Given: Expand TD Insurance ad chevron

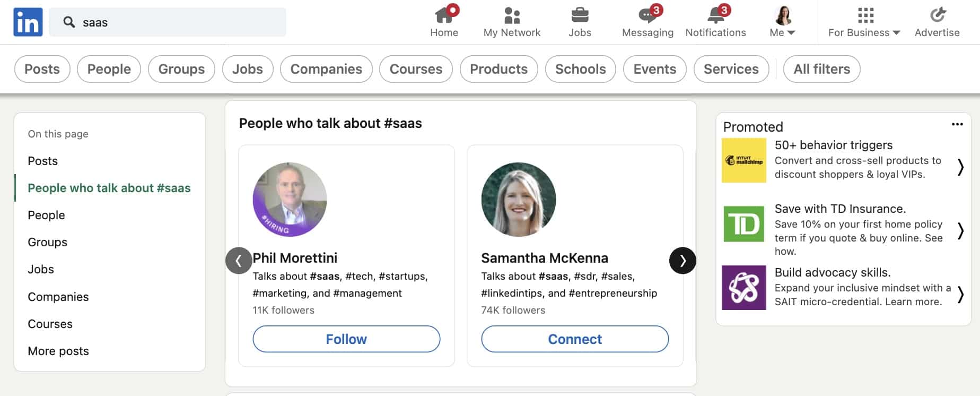Looking at the screenshot, I should 960,231.
